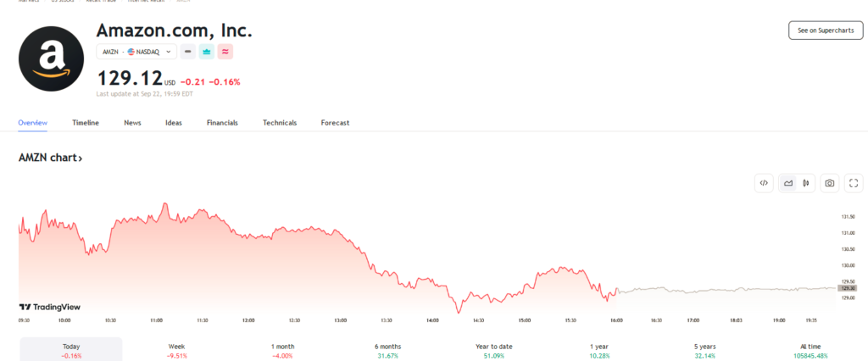Image resolution: width=868 pixels, height=361 pixels.
Task: Click the gray dash badge icon
Action: [187, 52]
